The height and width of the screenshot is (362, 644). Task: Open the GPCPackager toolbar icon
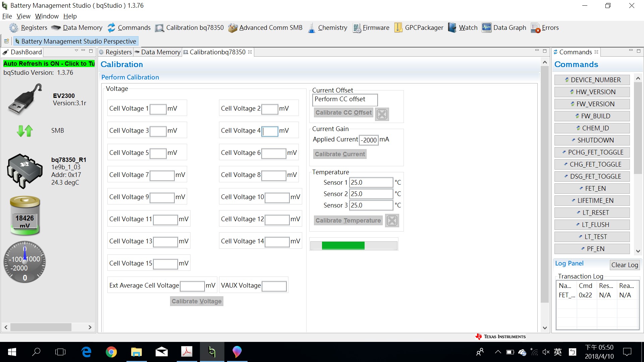pyautogui.click(x=398, y=28)
